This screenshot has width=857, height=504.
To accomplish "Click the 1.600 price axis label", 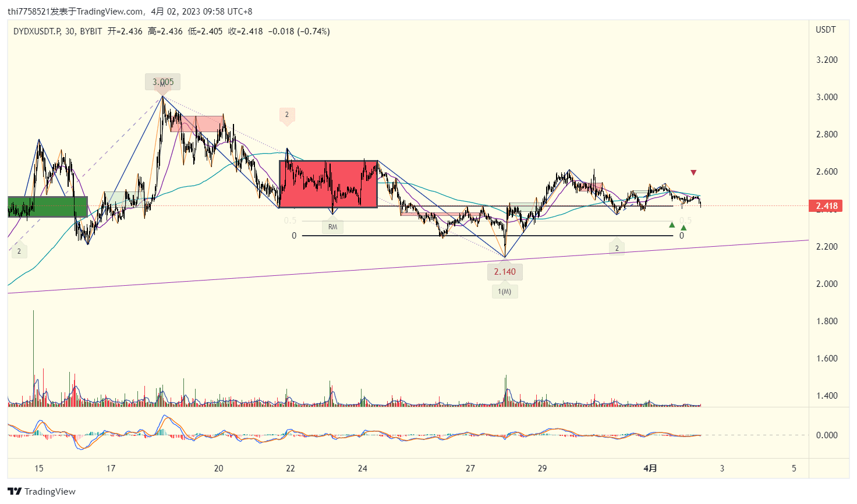I will [x=827, y=359].
